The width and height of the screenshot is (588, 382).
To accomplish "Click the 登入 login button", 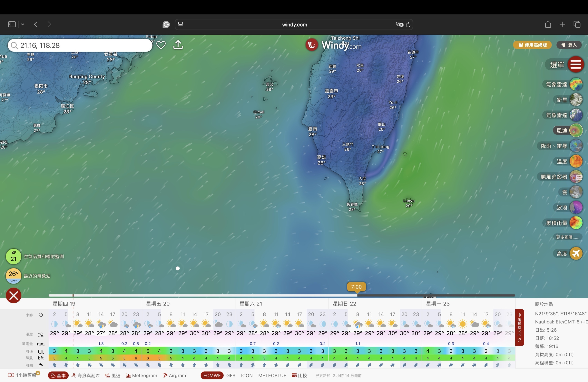I will click(x=569, y=45).
